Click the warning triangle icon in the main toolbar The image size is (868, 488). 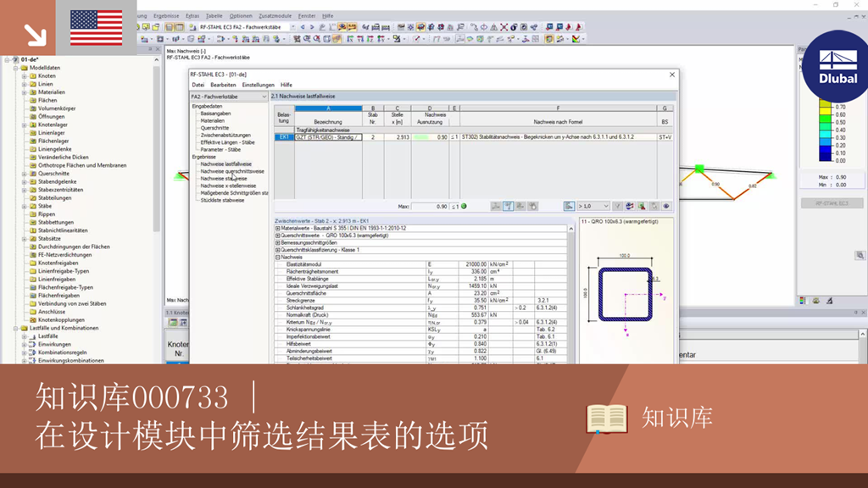click(x=494, y=26)
